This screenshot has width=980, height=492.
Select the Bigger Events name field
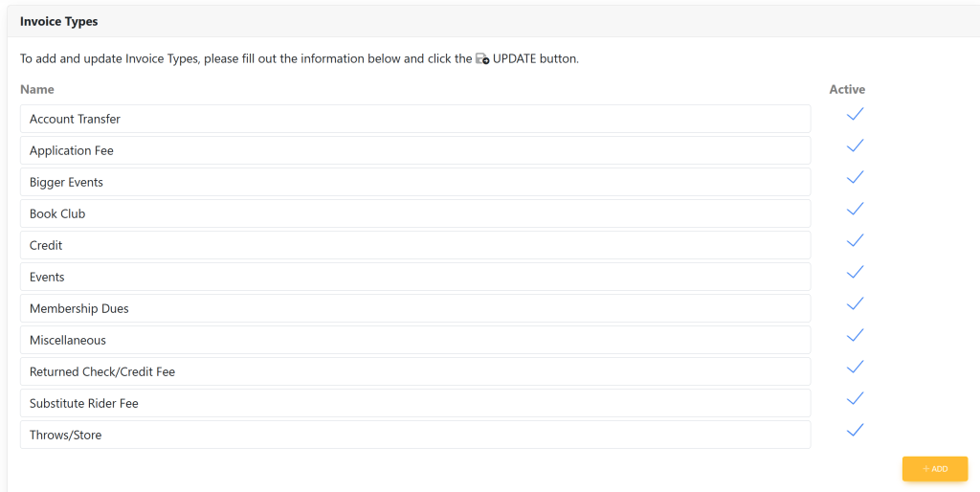(x=415, y=182)
